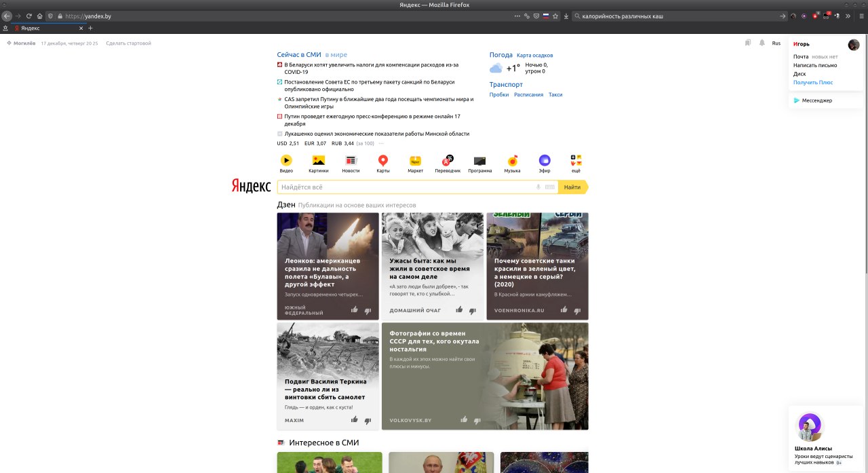Image resolution: width=868 pixels, height=473 pixels.
Task: Open Пробки traffic link
Action: [499, 94]
